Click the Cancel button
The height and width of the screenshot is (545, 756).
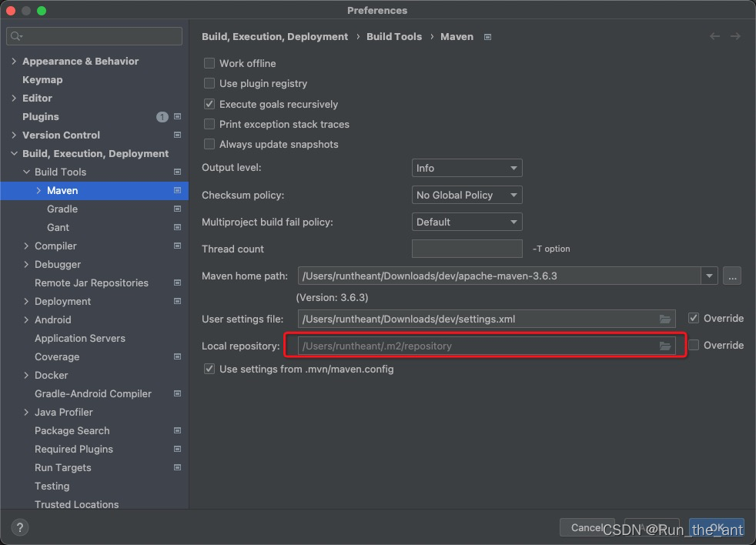(x=587, y=527)
